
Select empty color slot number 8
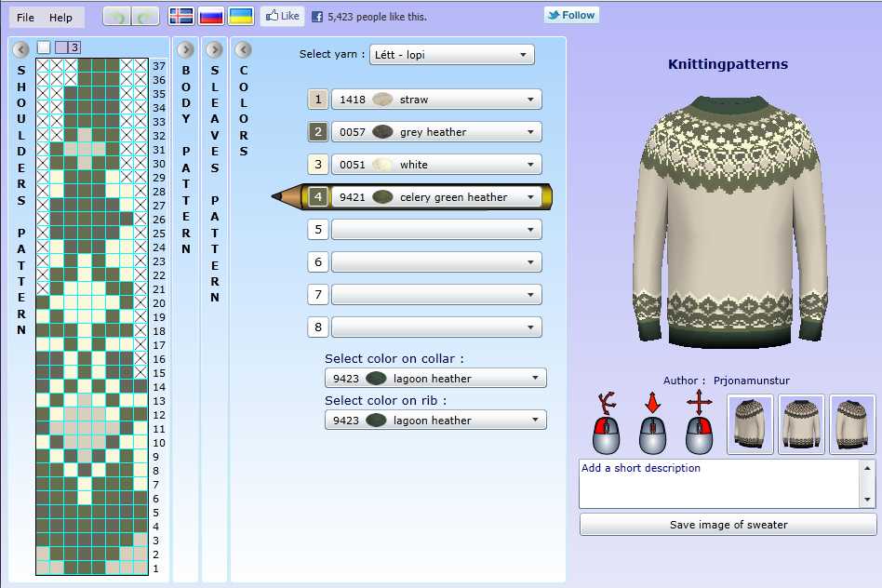(318, 327)
